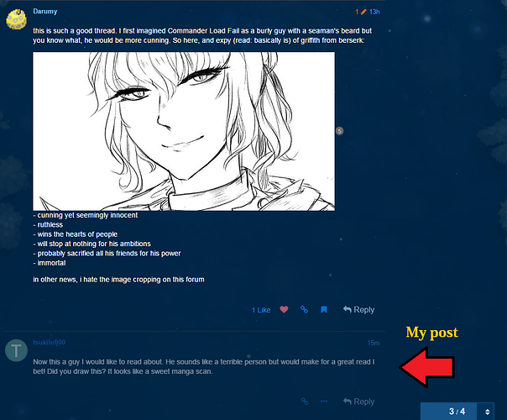507x420 pixels.
Task: Reply to tsukilufj00's post
Action: (x=358, y=402)
